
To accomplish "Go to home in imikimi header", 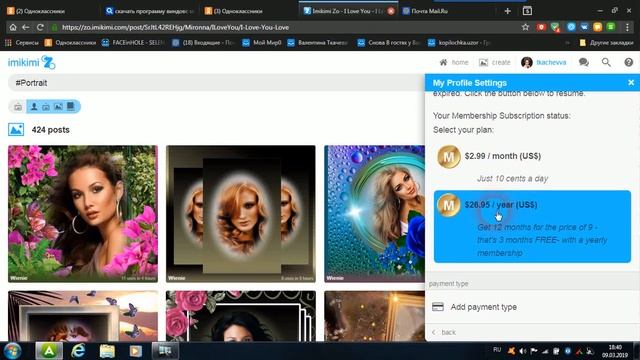I will coord(453,62).
